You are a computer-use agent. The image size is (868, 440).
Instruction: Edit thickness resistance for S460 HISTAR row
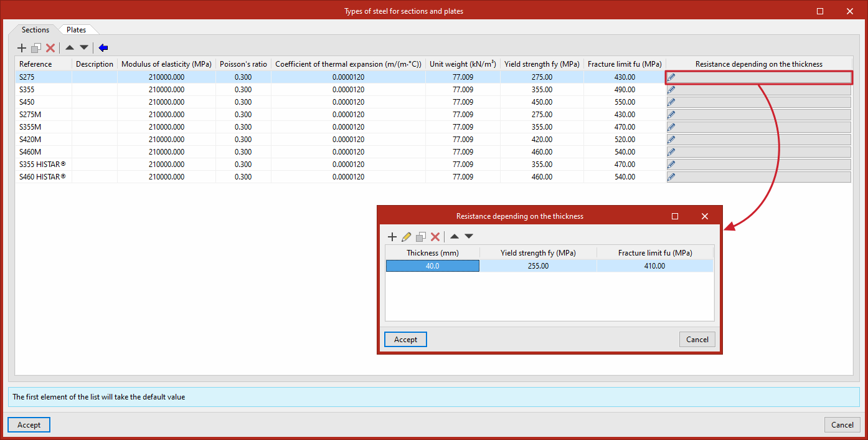pos(758,177)
